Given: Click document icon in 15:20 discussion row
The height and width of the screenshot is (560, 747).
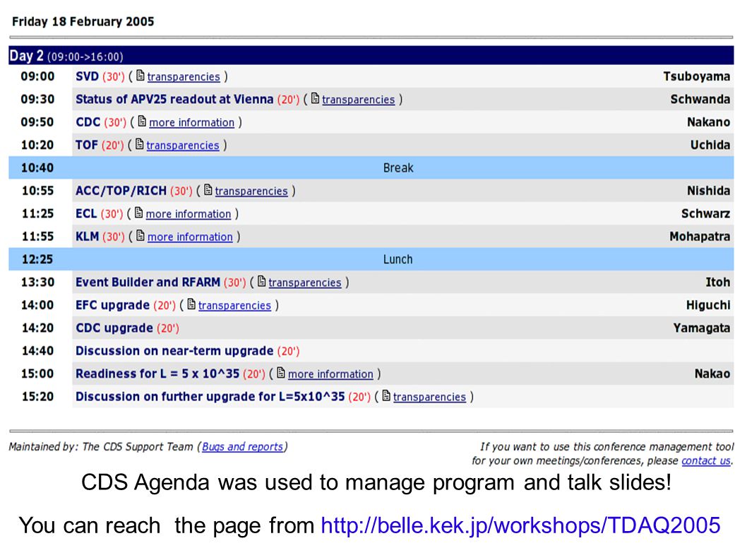Looking at the screenshot, I should point(386,396).
